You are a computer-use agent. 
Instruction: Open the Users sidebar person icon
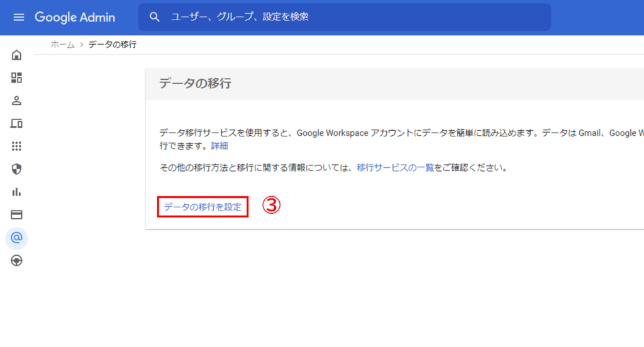[x=16, y=101]
